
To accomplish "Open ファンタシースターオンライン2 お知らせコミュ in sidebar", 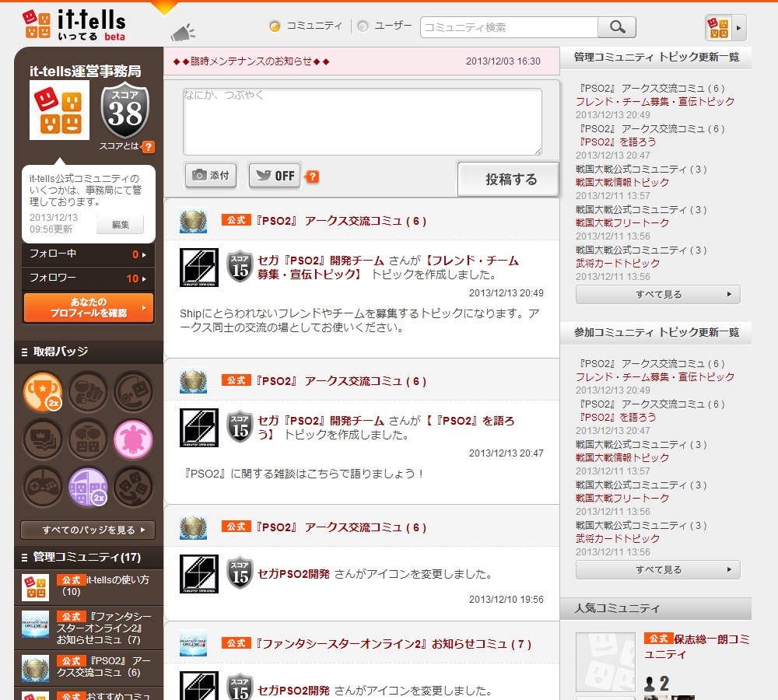I will 89,628.
